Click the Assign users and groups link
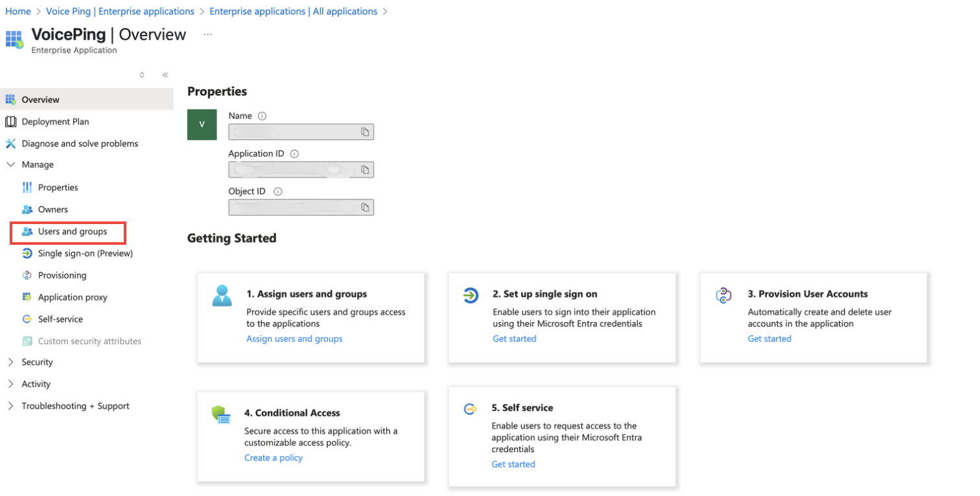Image resolution: width=980 pixels, height=496 pixels. click(x=294, y=339)
